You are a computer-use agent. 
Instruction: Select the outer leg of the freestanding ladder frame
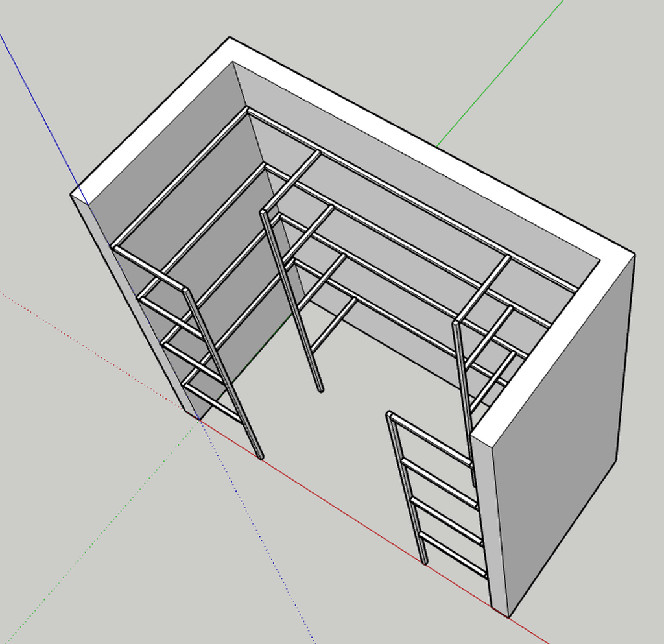406,487
